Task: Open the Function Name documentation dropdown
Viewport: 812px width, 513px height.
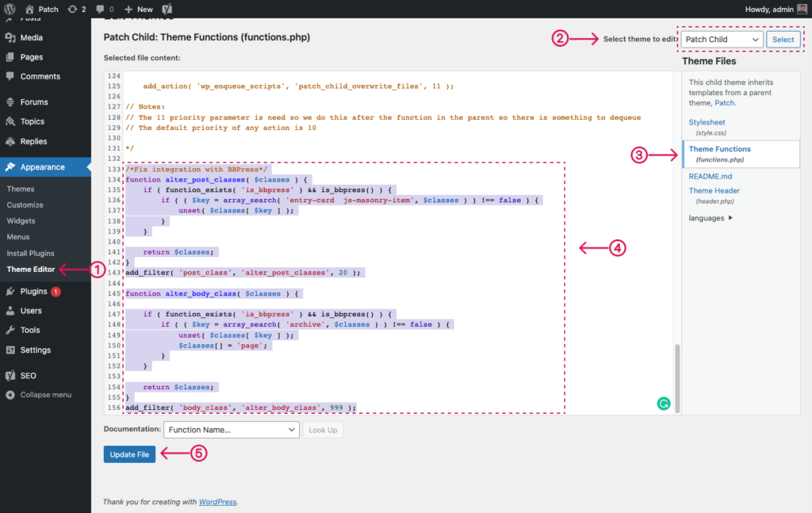Action: tap(231, 430)
